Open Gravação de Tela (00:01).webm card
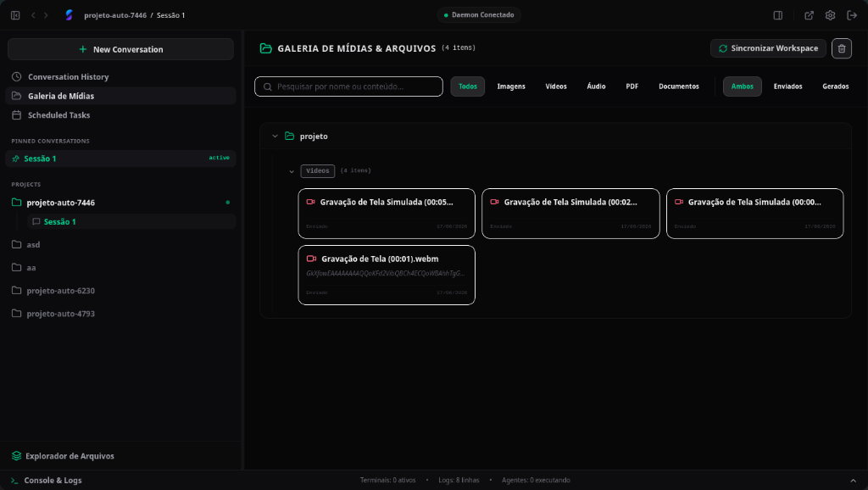Screen dimensions: 868x490 (387, 275)
